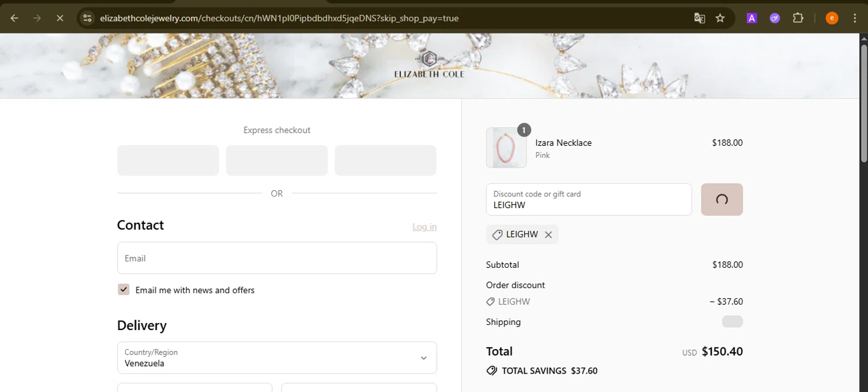Click the Log in link
The height and width of the screenshot is (392, 868).
424,227
